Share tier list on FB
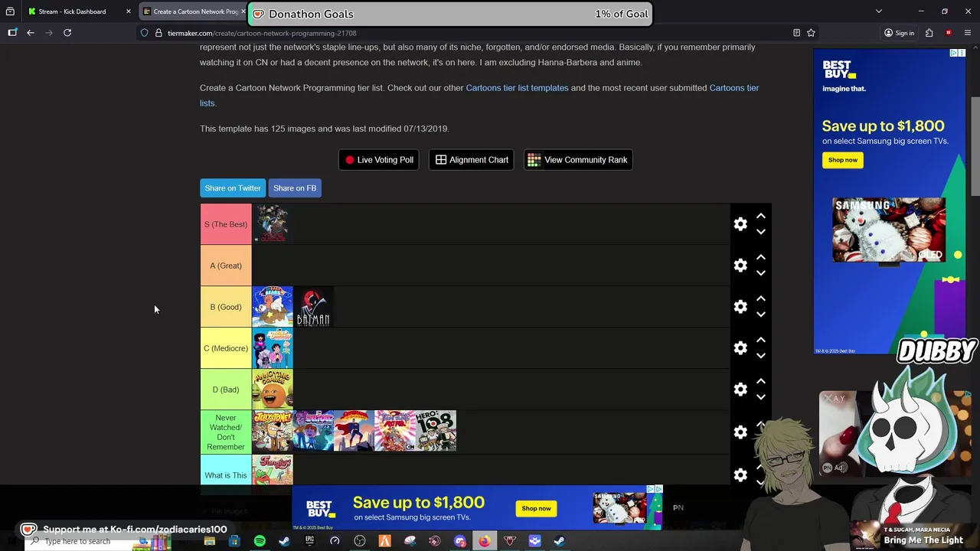The image size is (980, 551). [x=295, y=188]
